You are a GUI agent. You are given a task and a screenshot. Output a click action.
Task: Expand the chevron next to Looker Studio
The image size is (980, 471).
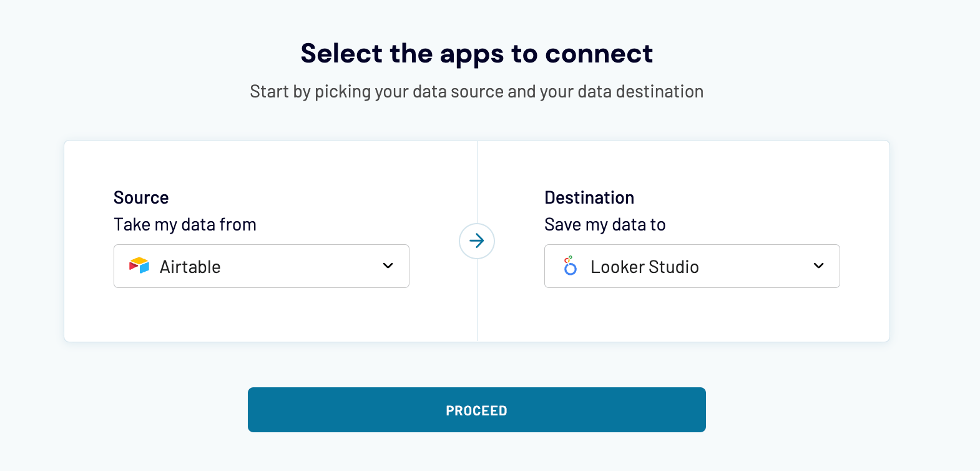(x=818, y=266)
